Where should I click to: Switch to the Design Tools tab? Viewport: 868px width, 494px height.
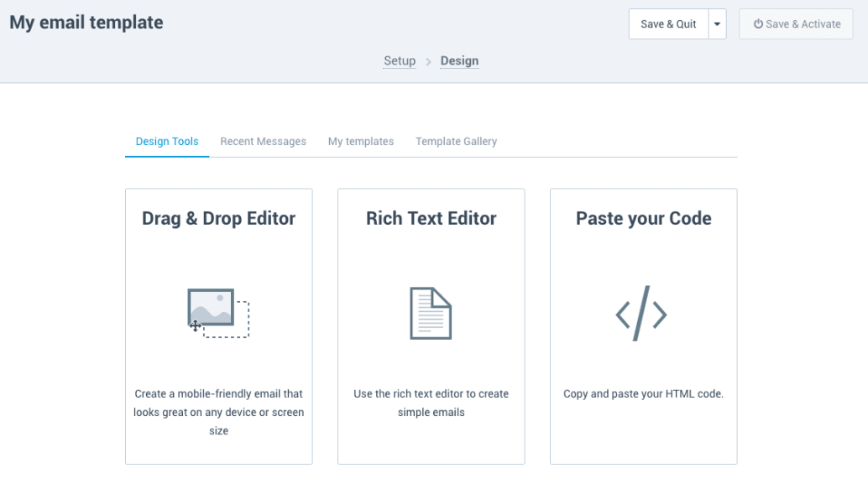[x=167, y=142]
